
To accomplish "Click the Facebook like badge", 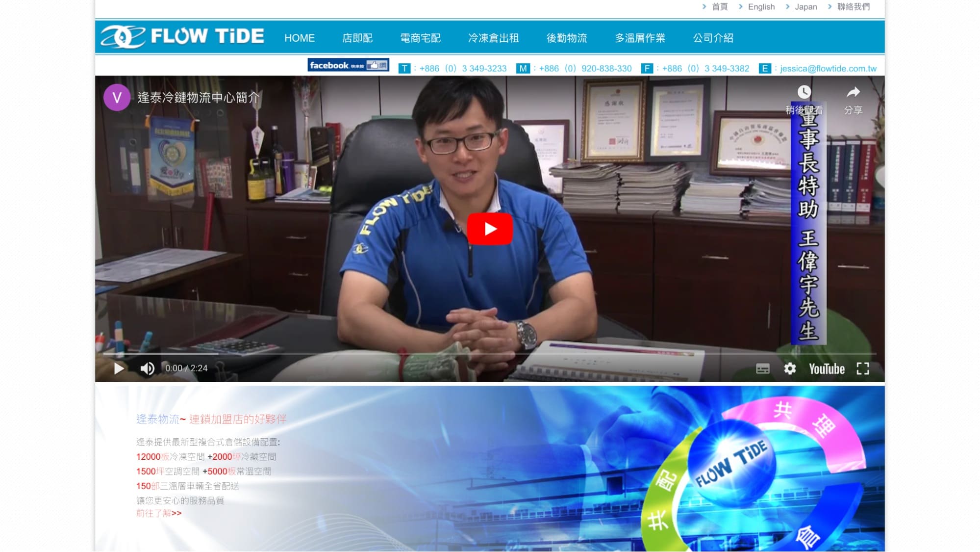I will [x=349, y=65].
